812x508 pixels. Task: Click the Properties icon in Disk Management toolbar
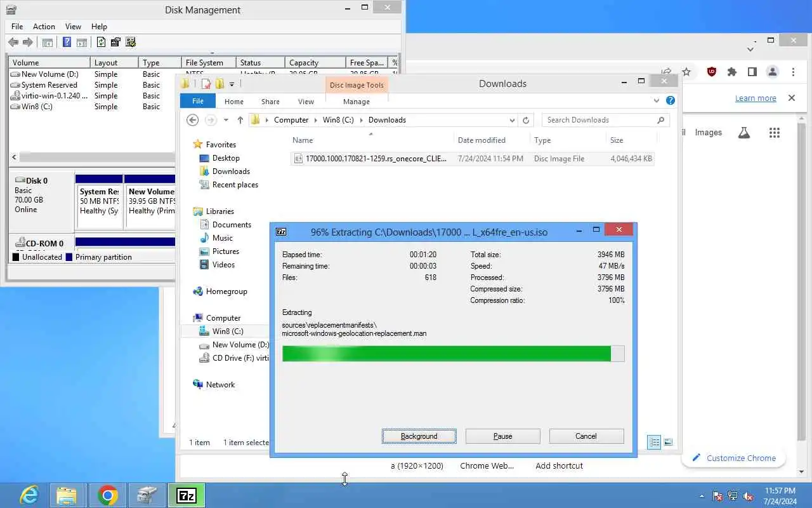tap(115, 43)
